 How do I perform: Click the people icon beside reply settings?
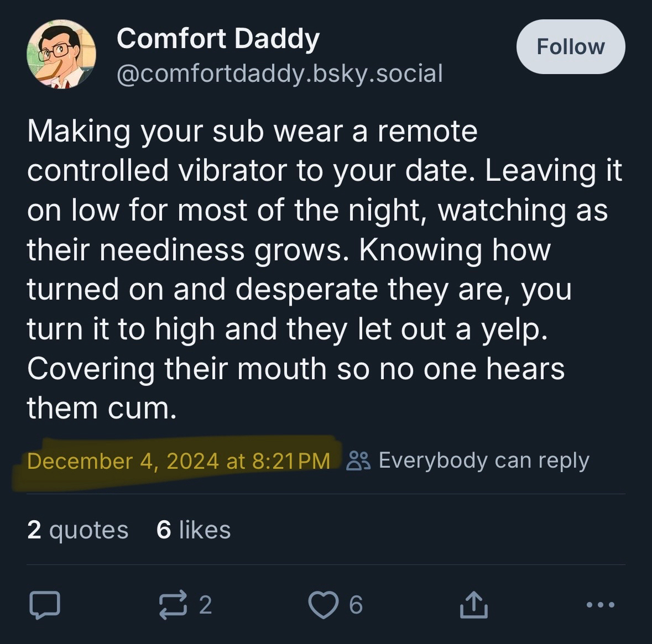coord(358,460)
